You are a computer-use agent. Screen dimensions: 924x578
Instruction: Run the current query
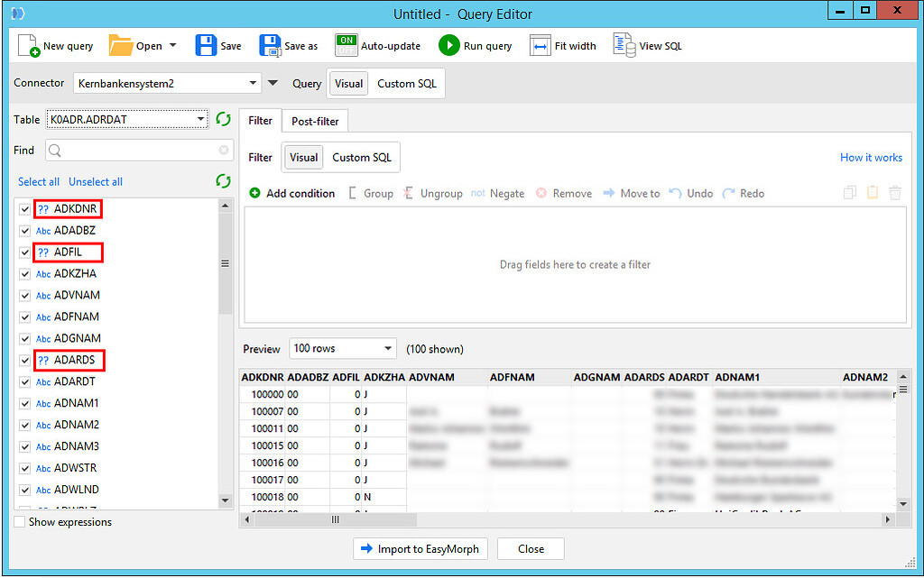(x=476, y=45)
